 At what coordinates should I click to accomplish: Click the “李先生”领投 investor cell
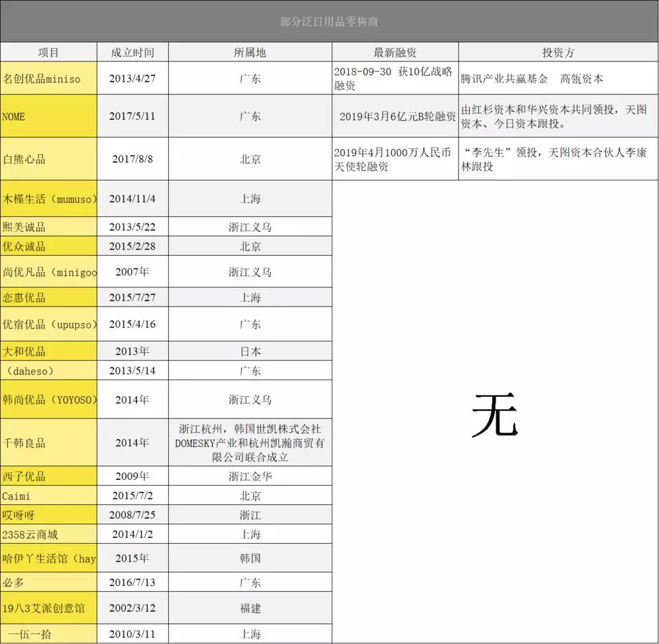click(x=558, y=159)
